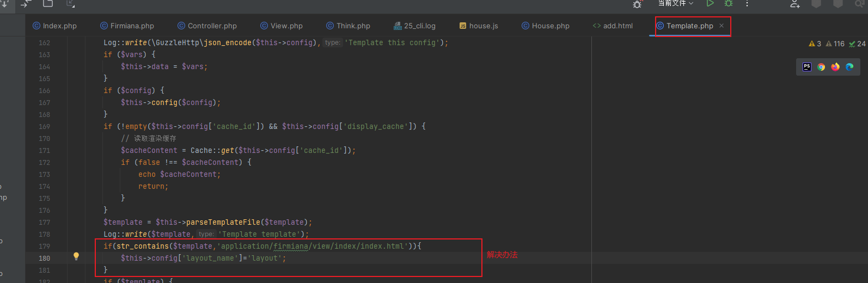Click 'if ($vars) {' on line 163
Viewport: 868px width, 283px height.
tap(130, 54)
